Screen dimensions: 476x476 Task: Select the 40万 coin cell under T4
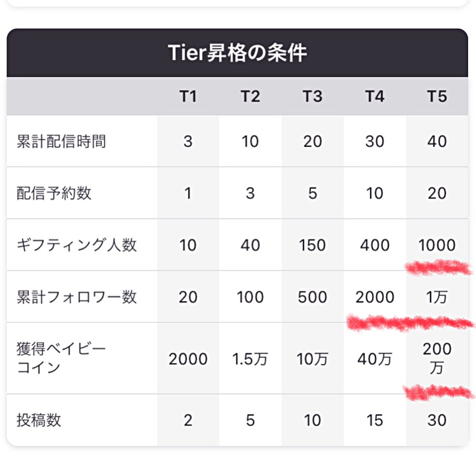(375, 359)
